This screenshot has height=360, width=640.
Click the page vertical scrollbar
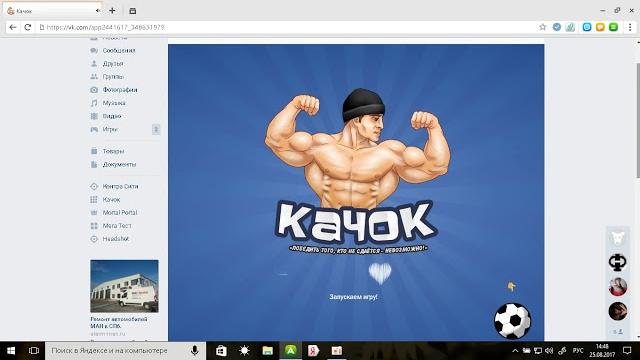coord(638,120)
